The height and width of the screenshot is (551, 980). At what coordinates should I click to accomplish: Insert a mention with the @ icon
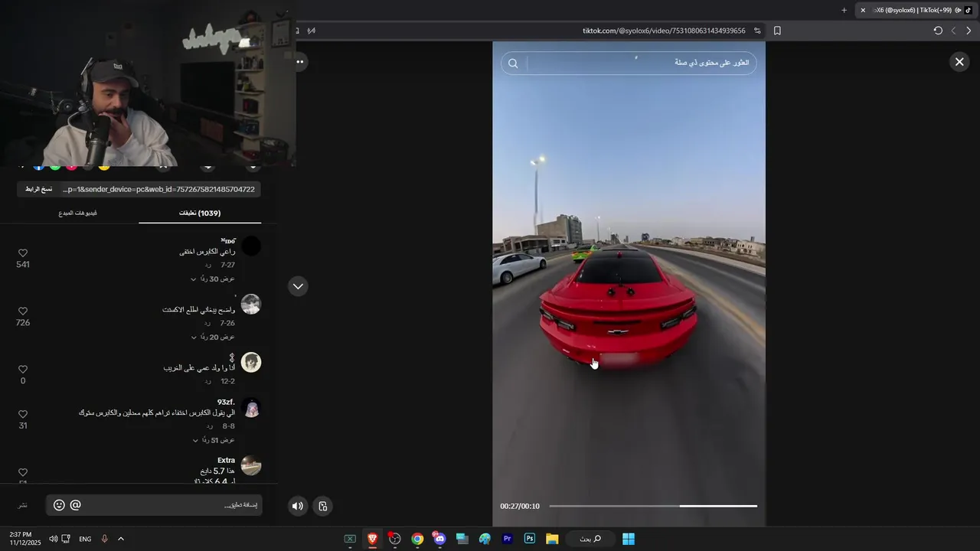[75, 505]
